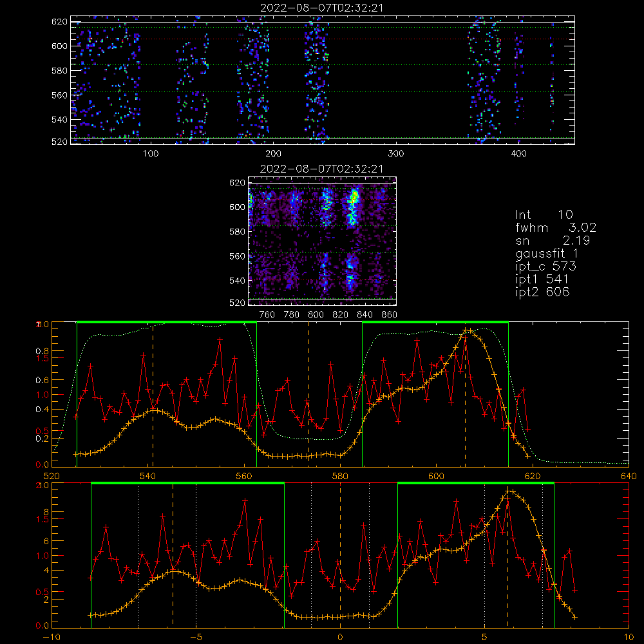Select the 'fwhm 3.02' readout

pyautogui.click(x=556, y=227)
